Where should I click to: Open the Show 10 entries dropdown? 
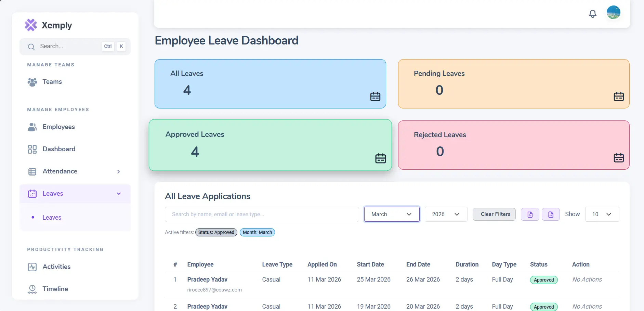[602, 214]
